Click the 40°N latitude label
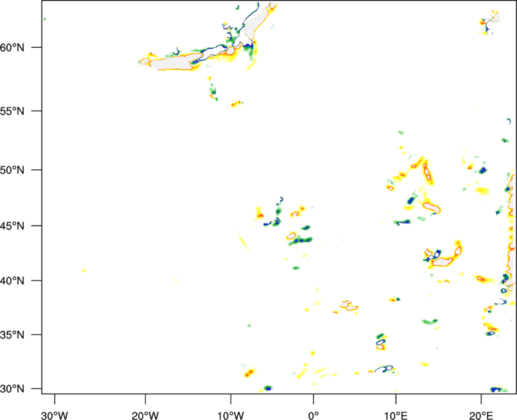Screen dimensions: 517x420 12,281
